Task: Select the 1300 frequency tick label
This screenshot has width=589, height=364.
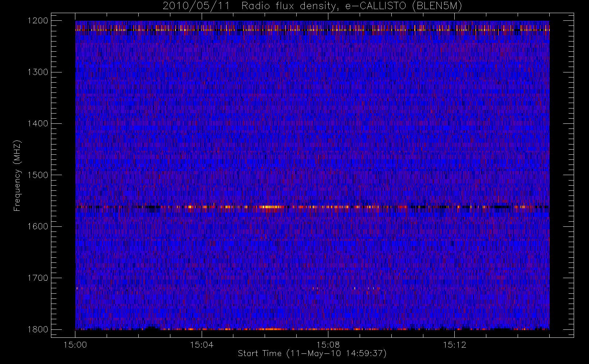Action: [x=38, y=72]
